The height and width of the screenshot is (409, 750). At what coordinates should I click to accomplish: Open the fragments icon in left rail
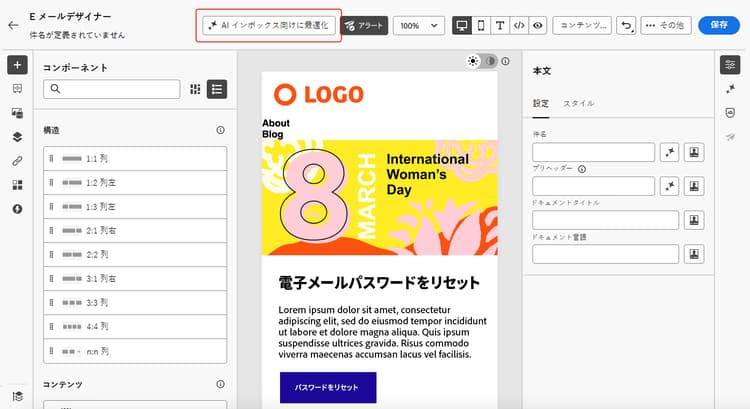coord(17,88)
